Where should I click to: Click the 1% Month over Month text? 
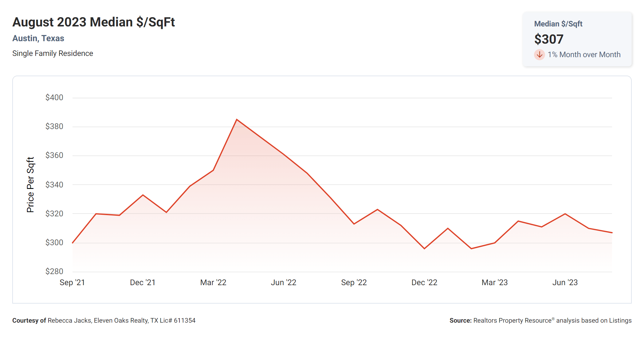[584, 55]
